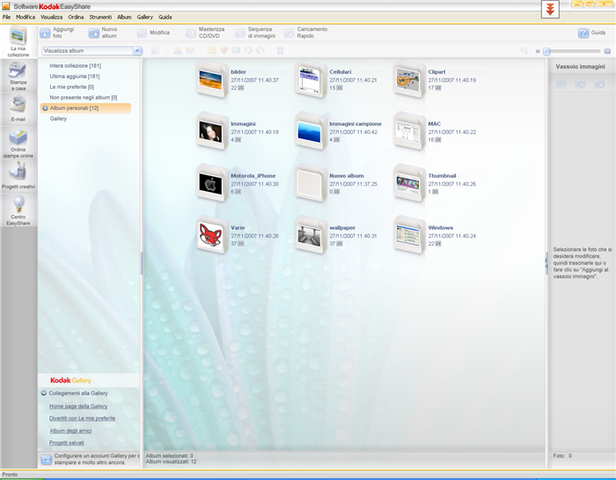
Task: Click the small thumbnail size icon
Action: pos(537,51)
